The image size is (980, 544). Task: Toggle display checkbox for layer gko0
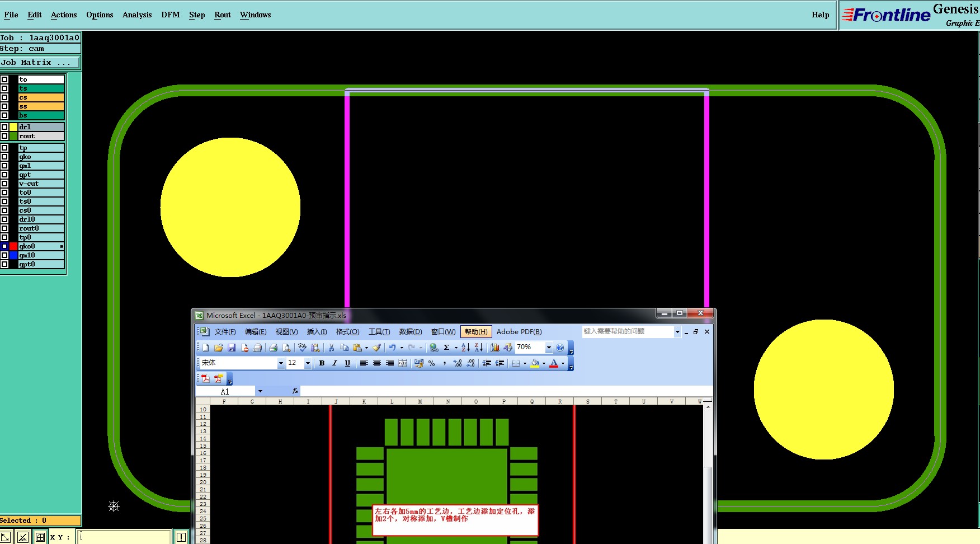tap(4, 246)
